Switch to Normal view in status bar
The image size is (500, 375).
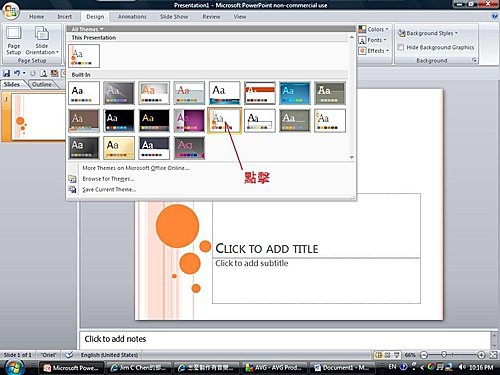tap(378, 355)
